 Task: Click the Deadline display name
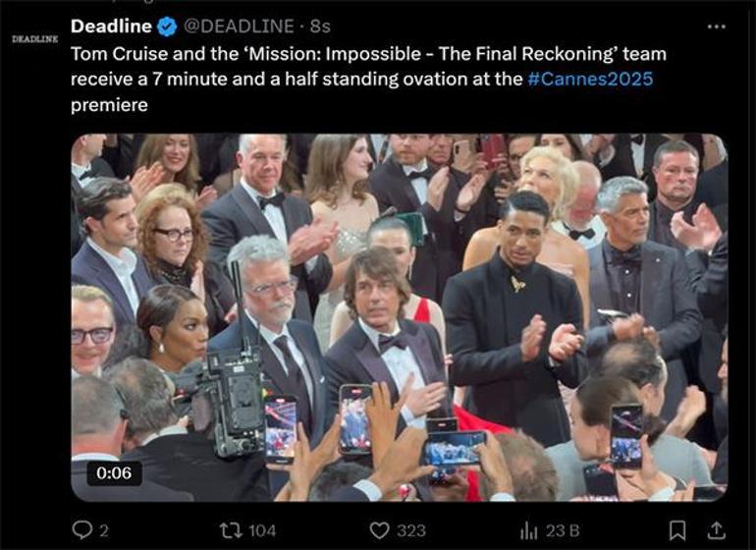pos(109,27)
